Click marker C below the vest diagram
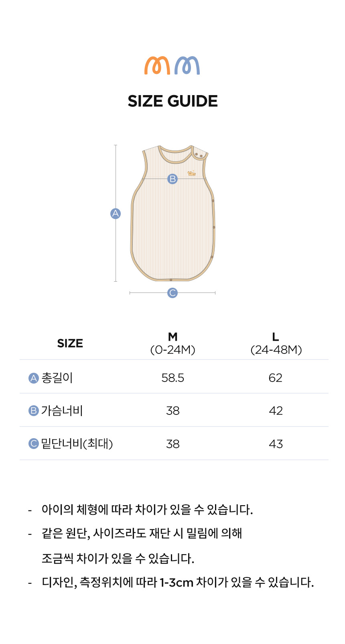The height and width of the screenshot is (644, 345). point(172,293)
